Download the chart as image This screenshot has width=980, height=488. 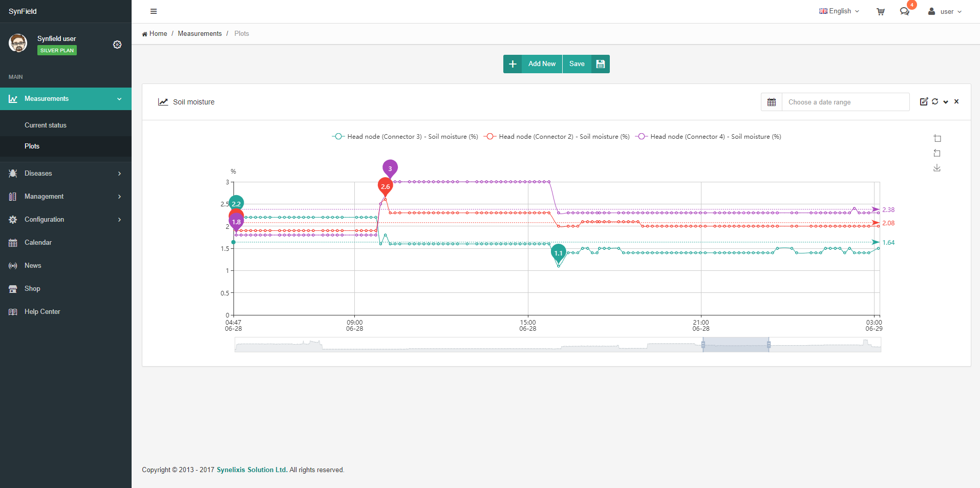tap(937, 168)
